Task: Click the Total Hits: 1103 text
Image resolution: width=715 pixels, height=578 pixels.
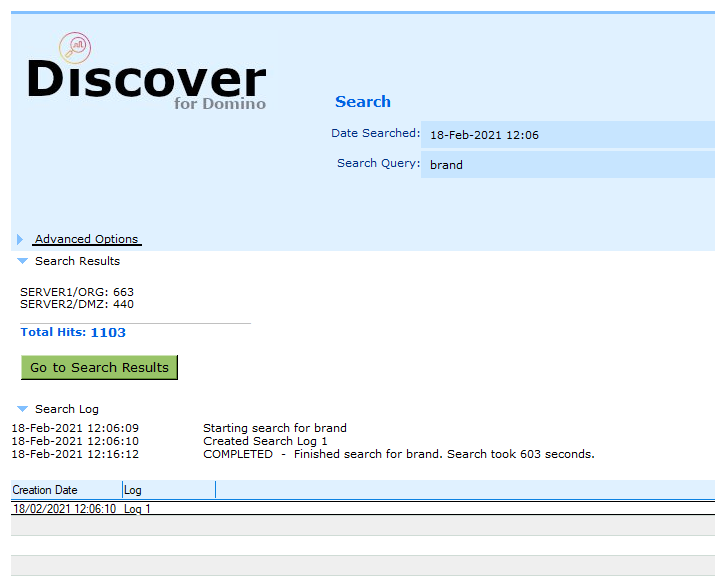Action: [73, 332]
